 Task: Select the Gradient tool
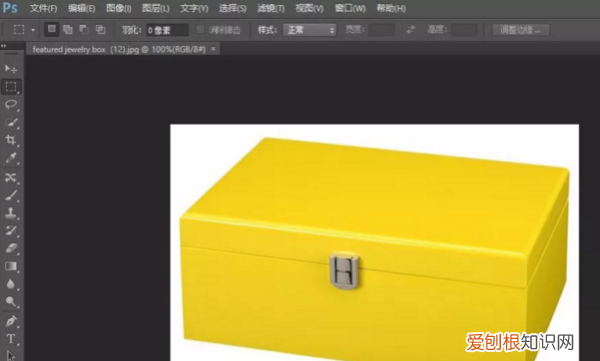coord(11,266)
